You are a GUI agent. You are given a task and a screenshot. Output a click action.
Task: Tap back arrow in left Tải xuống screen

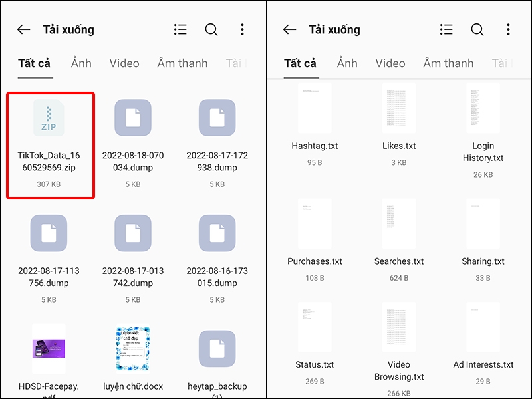tap(24, 29)
